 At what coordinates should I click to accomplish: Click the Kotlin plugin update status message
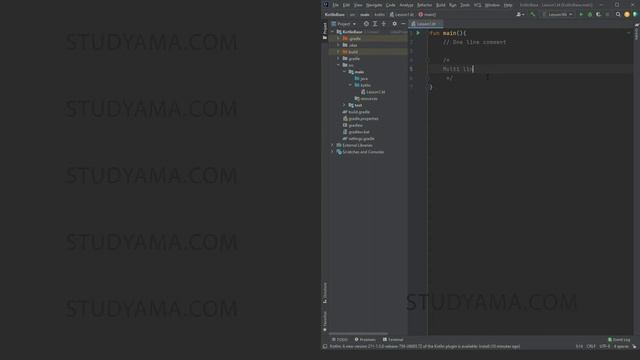(425, 347)
